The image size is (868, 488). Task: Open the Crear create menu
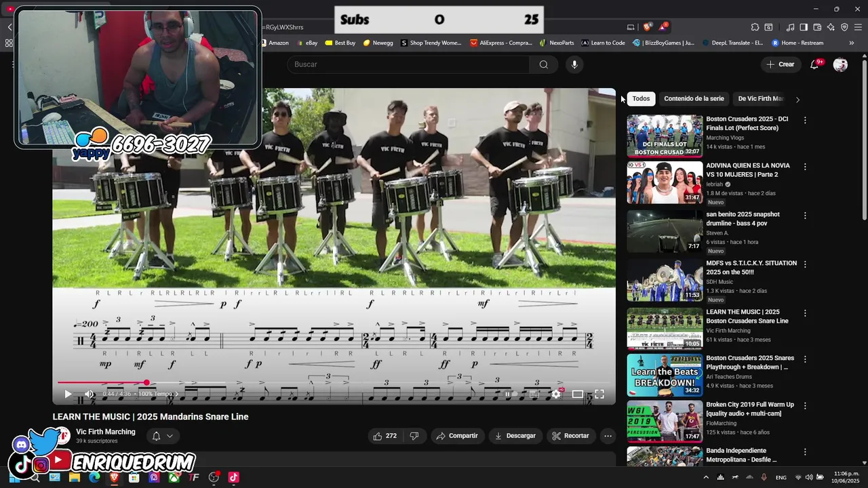[x=781, y=64]
